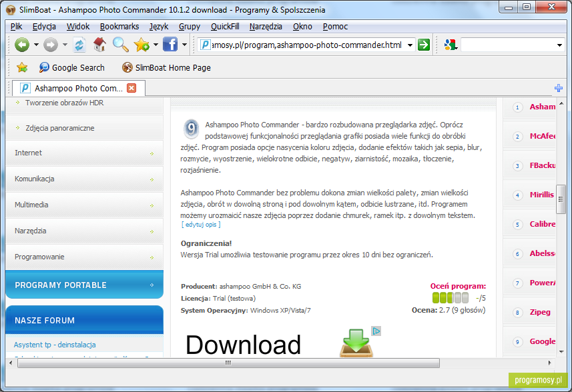Open the Forward history dropdown arrow

(65, 45)
